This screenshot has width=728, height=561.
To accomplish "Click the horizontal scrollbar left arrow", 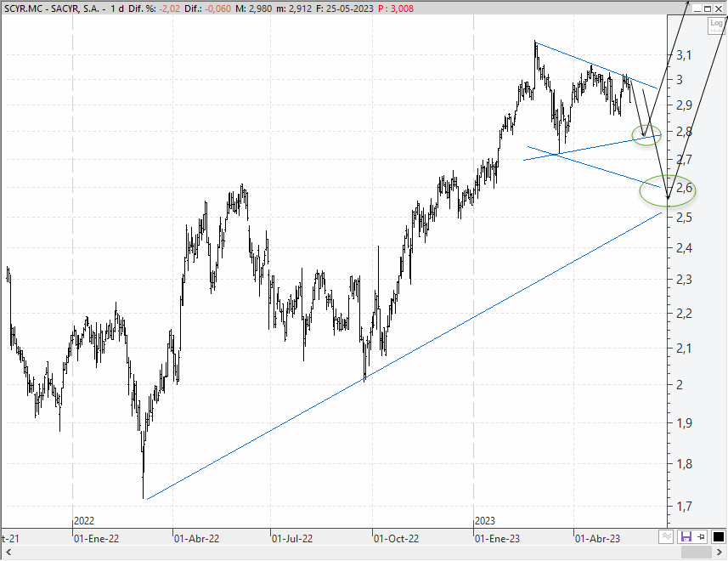I will click(x=8, y=552).
